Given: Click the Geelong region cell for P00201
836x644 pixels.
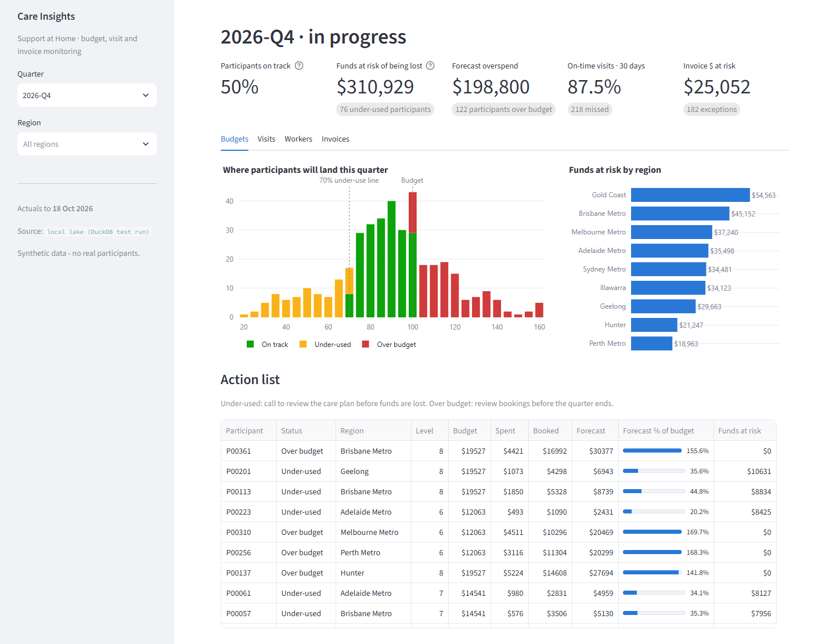Looking at the screenshot, I should [374, 471].
